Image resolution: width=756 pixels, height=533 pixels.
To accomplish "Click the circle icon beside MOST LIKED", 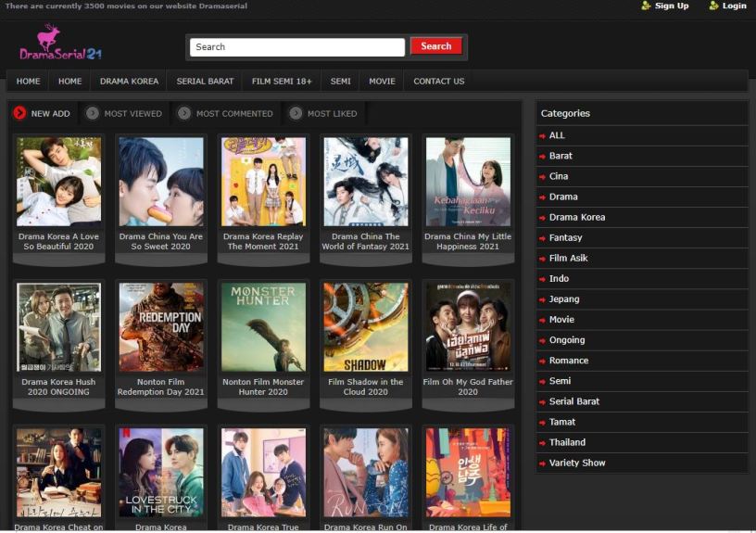I will click(x=296, y=113).
